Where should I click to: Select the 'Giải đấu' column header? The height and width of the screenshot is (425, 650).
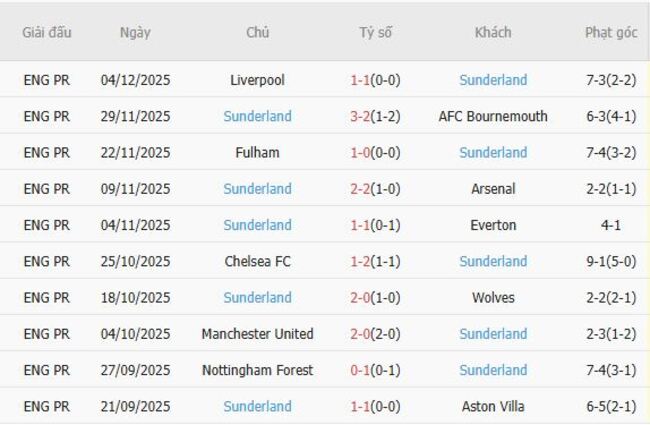47,32
